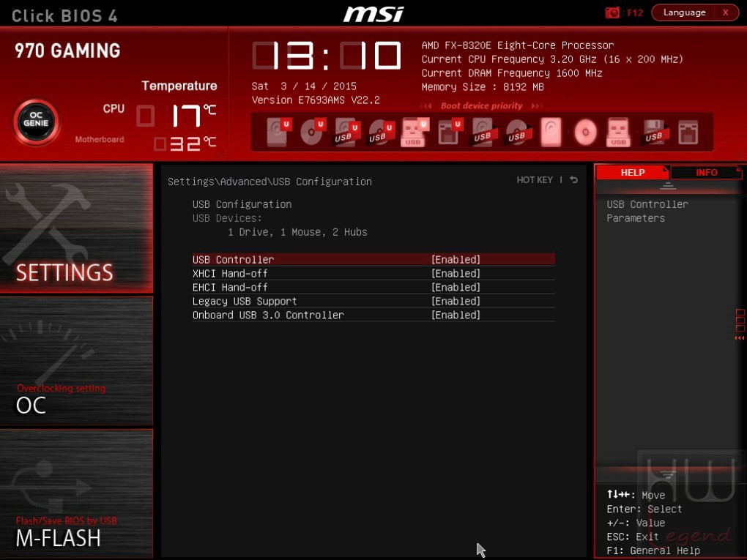The width and height of the screenshot is (747, 560).
Task: Click the "Version E7693AMS V22.2" text
Action: click(316, 100)
